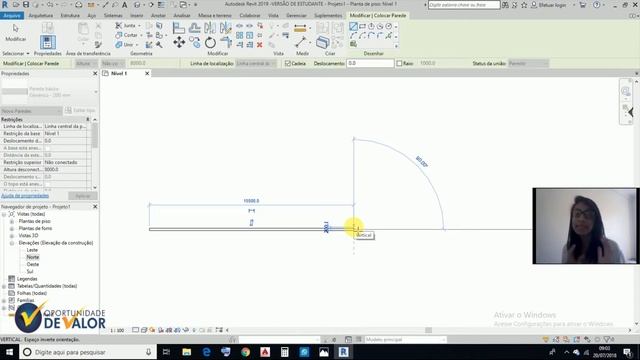The image size is (640, 360).
Task: Click the Aplicar button in properties
Action: (83, 196)
